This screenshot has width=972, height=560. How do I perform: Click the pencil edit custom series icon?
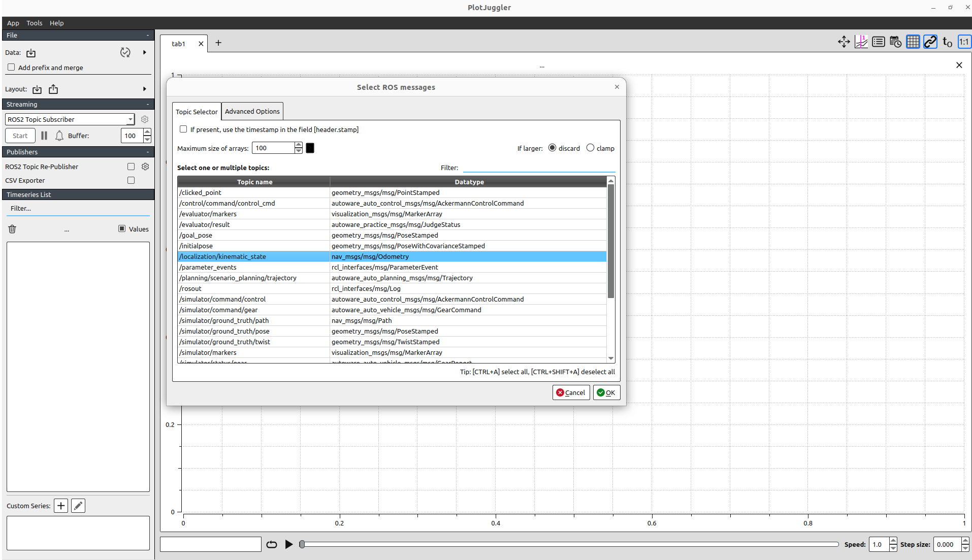pos(78,506)
